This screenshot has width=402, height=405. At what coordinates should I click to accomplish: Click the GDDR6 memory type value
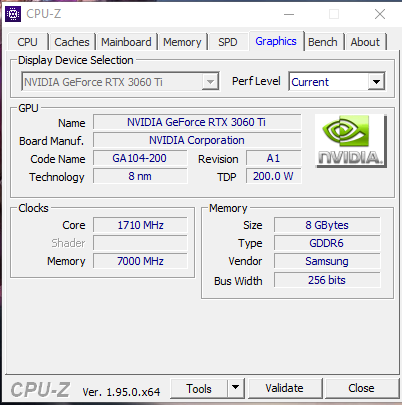[x=327, y=243]
